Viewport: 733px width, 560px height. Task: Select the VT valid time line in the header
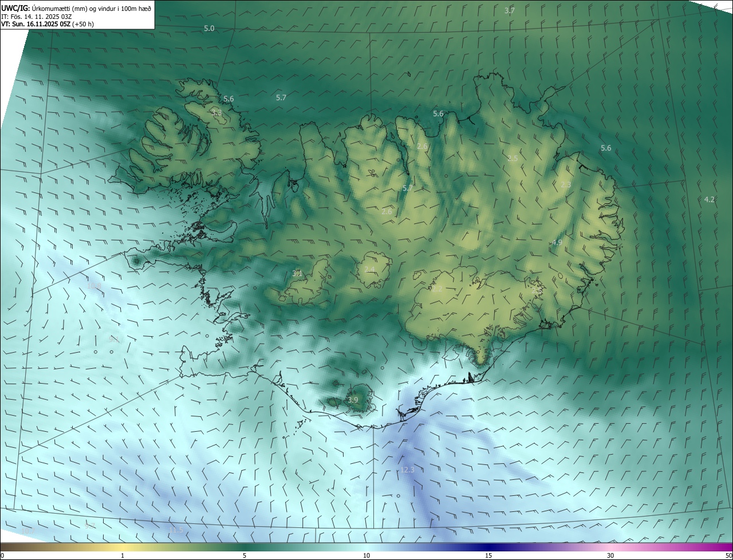point(48,24)
